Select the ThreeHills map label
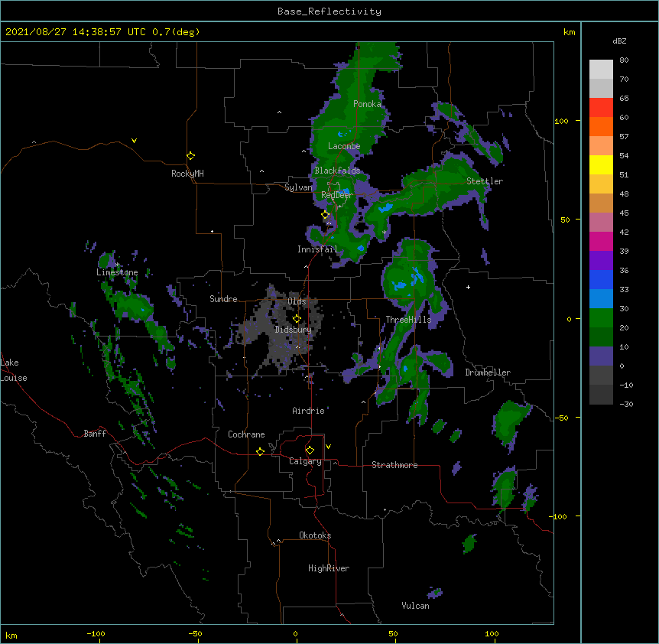The height and width of the screenshot is (644, 659). (408, 320)
